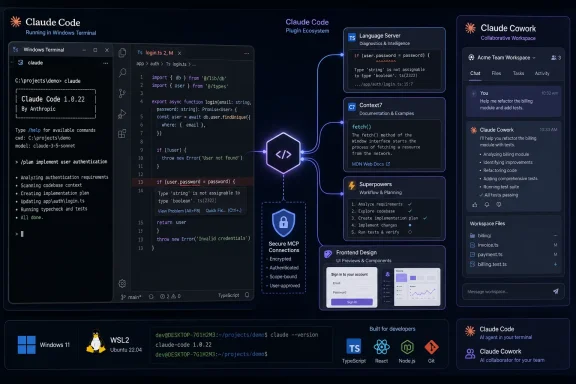
Task: Open the Extensions icon in the activity bar
Action: [x=122, y=134]
